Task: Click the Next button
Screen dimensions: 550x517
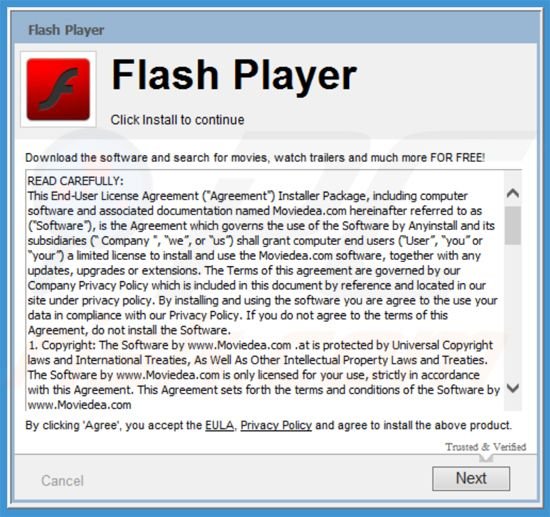Action: (471, 478)
